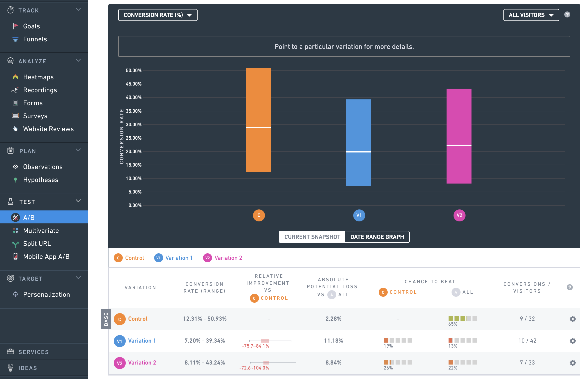Viewport: 588px width, 379px height.
Task: Open the All Visitors dropdown
Action: point(531,15)
